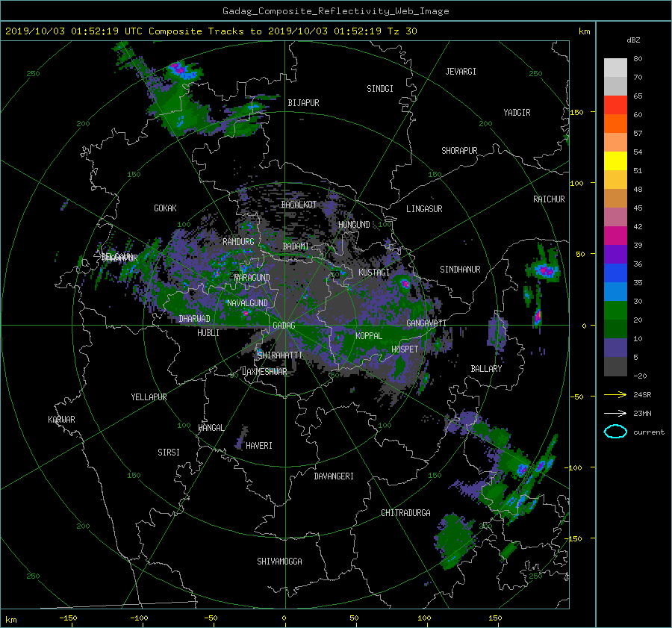Select the GOKAK city label
The image size is (672, 628).
point(166,208)
